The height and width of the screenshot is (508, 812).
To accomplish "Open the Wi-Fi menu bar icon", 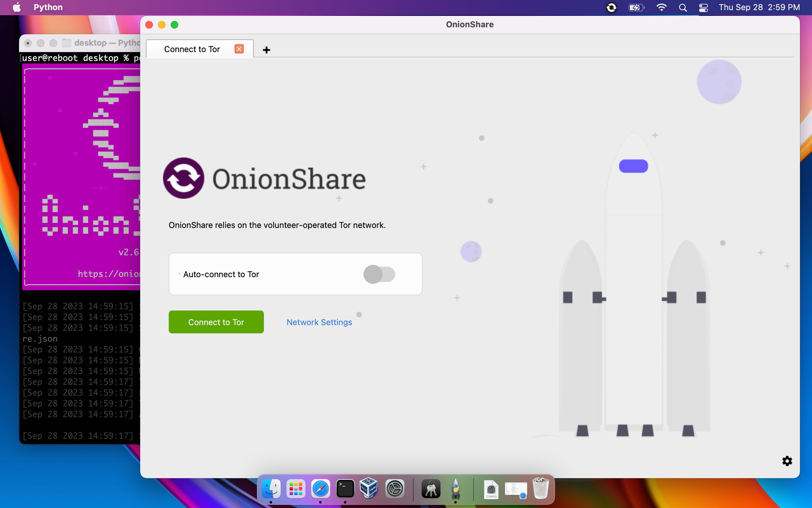I will point(661,7).
